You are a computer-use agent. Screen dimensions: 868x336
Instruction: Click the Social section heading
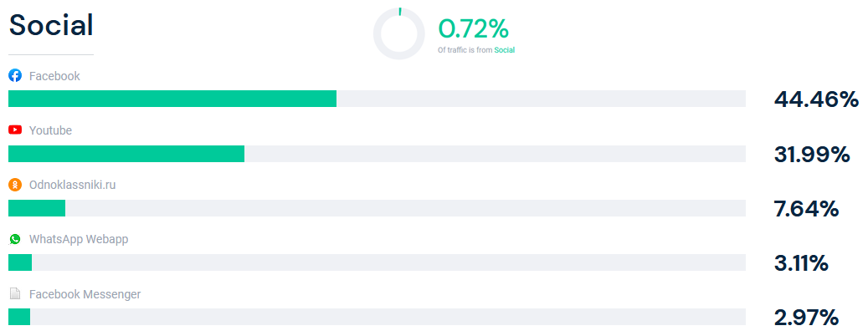51,25
